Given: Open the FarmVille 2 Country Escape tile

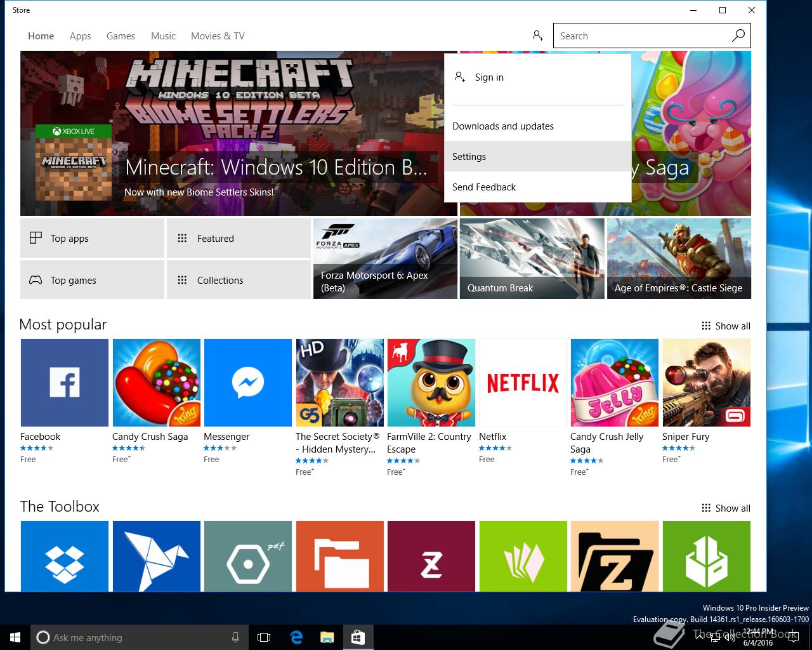Looking at the screenshot, I should pos(431,383).
